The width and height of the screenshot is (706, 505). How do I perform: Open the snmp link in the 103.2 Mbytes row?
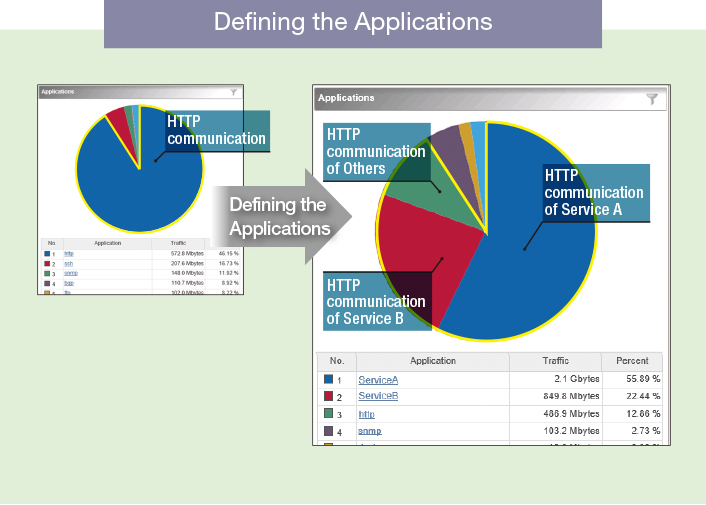tap(370, 431)
